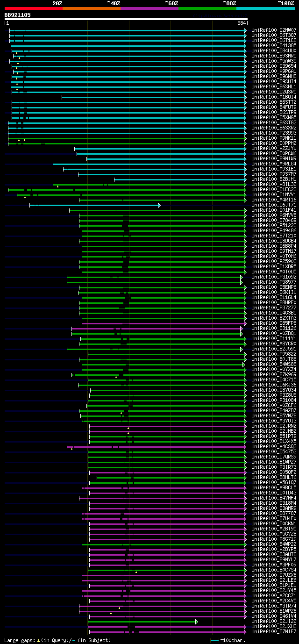The width and height of the screenshot is (299, 644).
Task: Click the UniRef100_P23993 label
Action: (x=274, y=133)
